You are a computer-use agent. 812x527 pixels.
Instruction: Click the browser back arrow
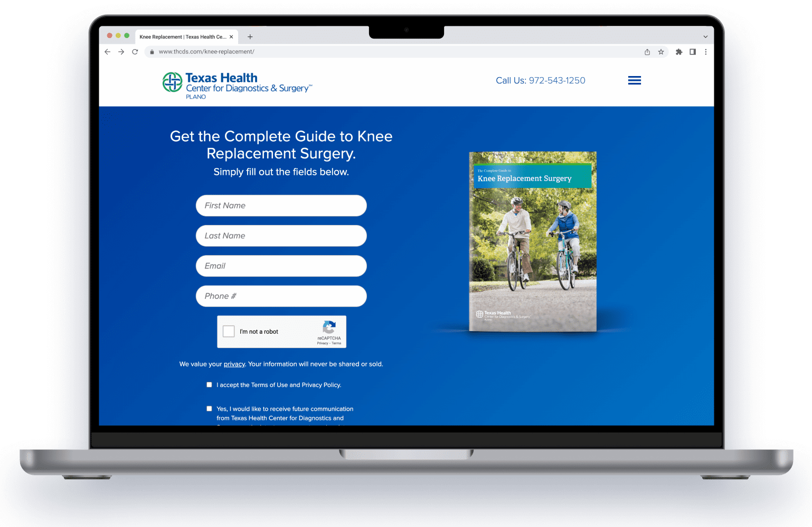[108, 52]
